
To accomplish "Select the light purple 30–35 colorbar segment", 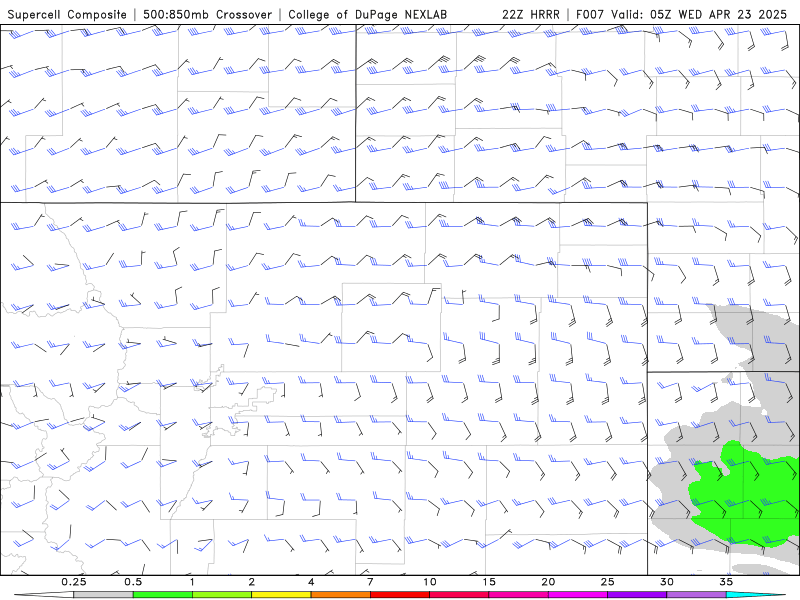I will pos(696,595).
